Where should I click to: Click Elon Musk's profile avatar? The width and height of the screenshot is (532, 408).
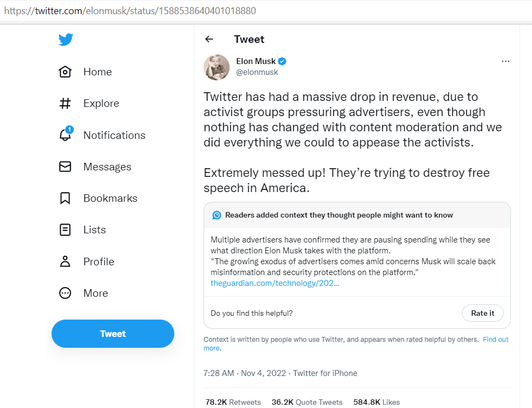(x=217, y=67)
